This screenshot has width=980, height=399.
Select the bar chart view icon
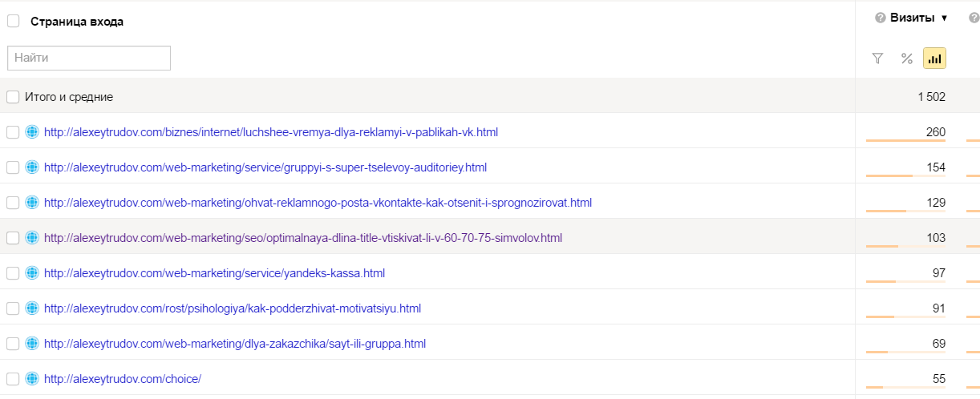coord(934,58)
